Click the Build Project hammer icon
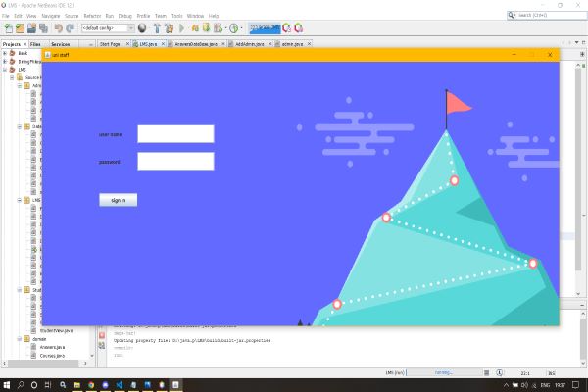 [157, 29]
